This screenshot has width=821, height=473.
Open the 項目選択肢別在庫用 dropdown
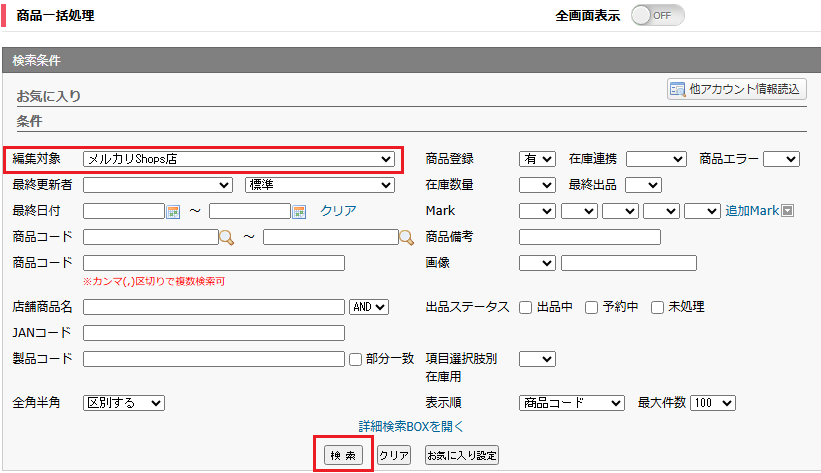[537, 359]
